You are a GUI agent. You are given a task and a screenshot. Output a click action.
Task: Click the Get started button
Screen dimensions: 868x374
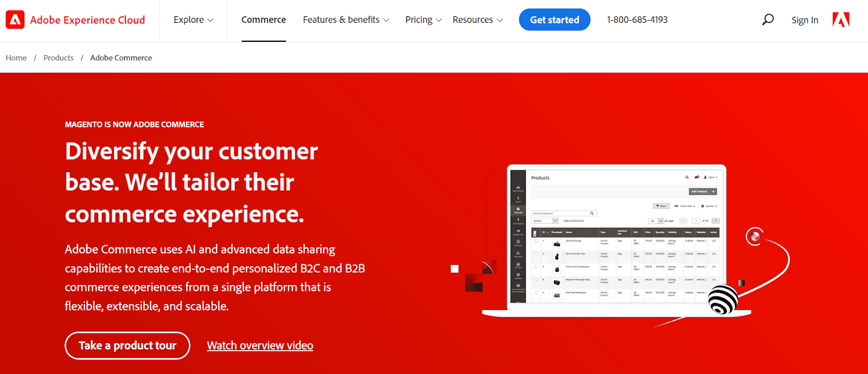click(554, 20)
